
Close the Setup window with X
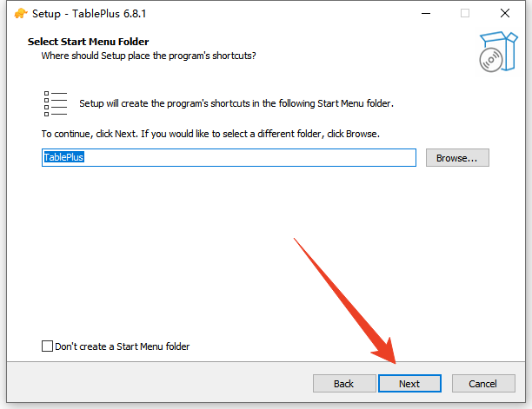505,14
